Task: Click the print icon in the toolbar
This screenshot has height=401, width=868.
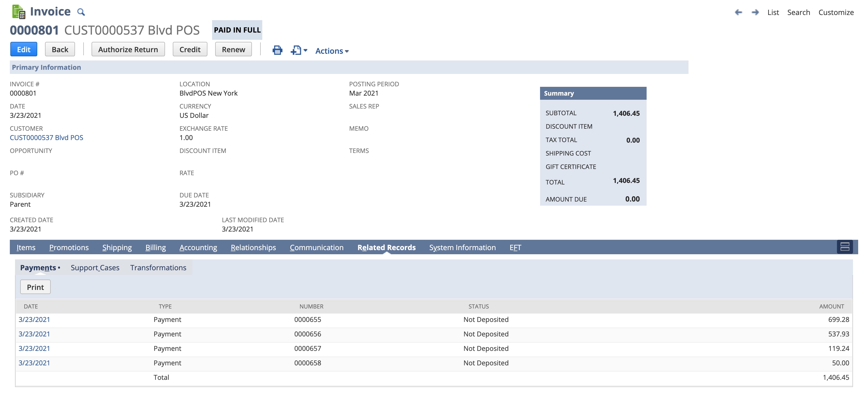Action: tap(277, 50)
